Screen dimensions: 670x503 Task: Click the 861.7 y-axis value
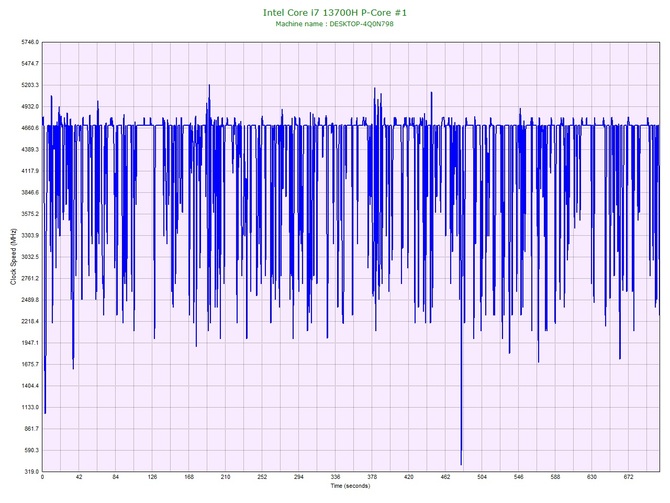(x=31, y=429)
